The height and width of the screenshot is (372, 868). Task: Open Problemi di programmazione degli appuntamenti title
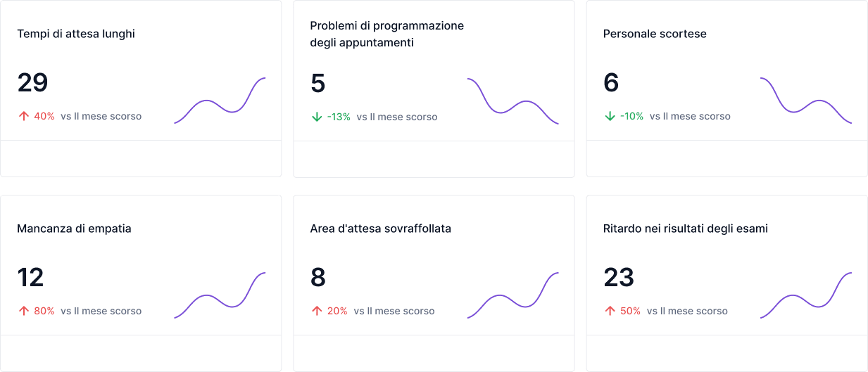[x=386, y=34]
